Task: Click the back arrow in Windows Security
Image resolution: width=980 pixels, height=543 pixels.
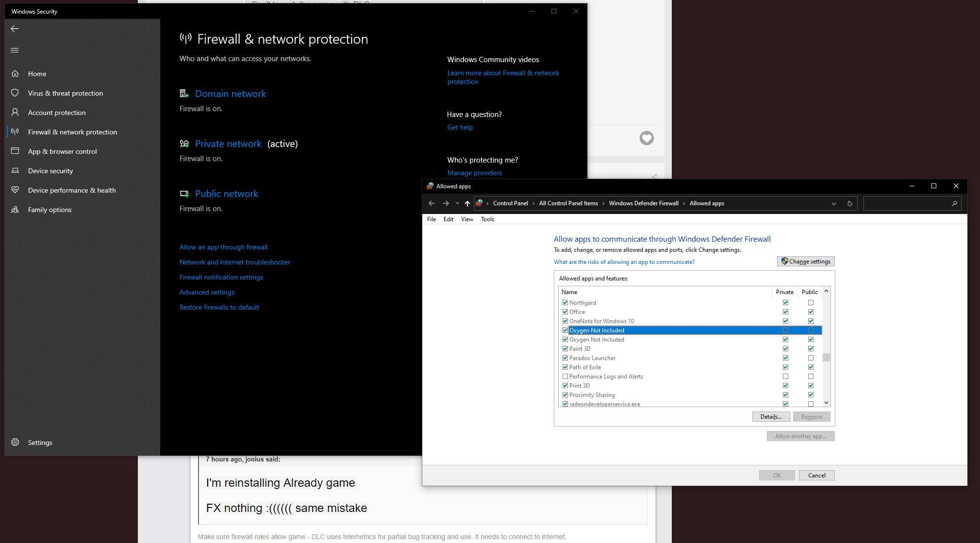Action: click(x=15, y=29)
